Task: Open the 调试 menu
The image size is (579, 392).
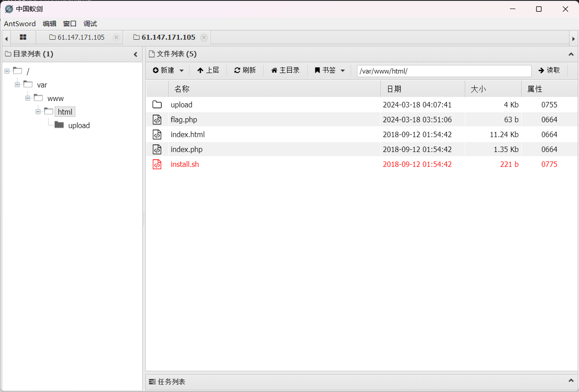Action: (90, 24)
